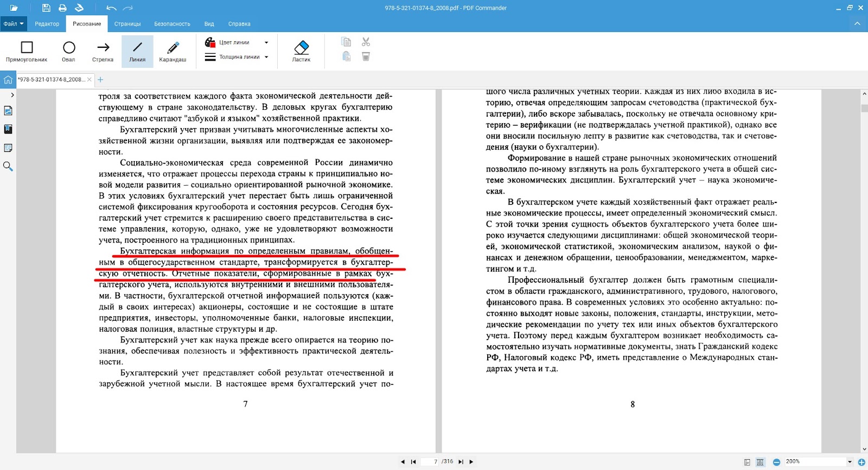This screenshot has width=868, height=470.
Task: Click the paste clipboard icon
Action: point(346,56)
